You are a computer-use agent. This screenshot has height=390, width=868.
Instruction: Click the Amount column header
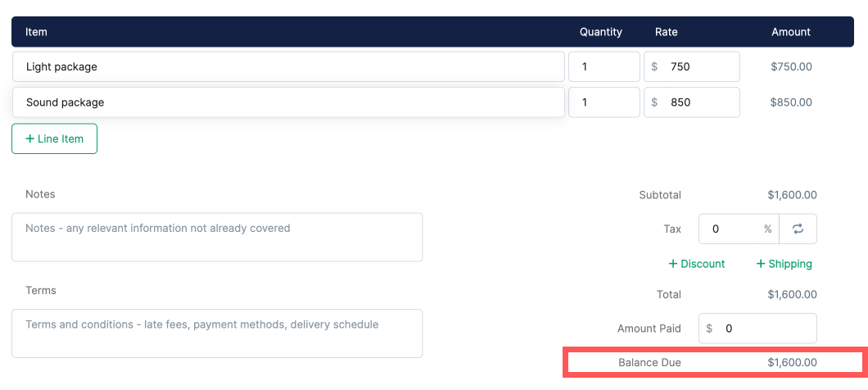[790, 32]
